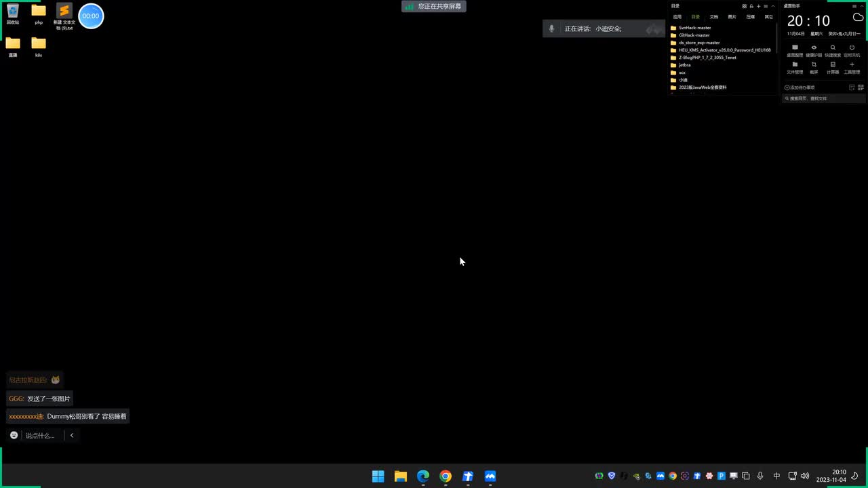The width and height of the screenshot is (868, 488).
Task: Click the lock icon in 目录 panel
Action: pos(751,6)
